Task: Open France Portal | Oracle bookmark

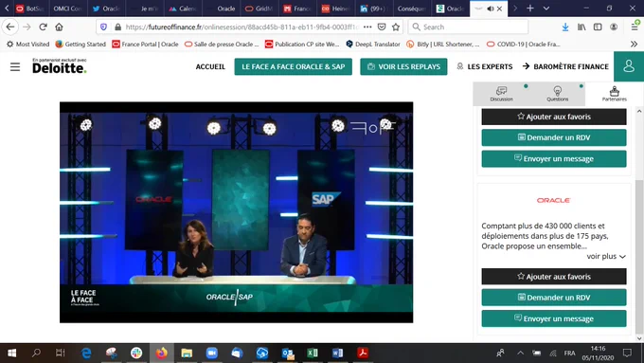Action: pos(145,44)
